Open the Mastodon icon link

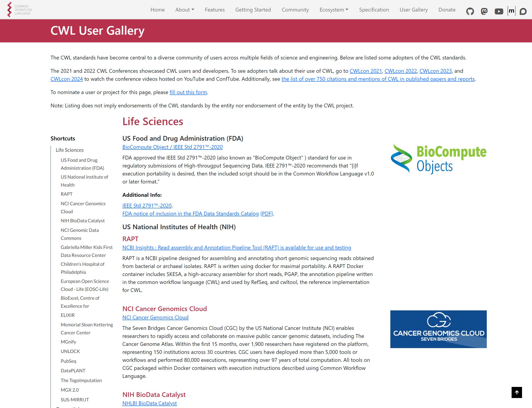pos(484,11)
